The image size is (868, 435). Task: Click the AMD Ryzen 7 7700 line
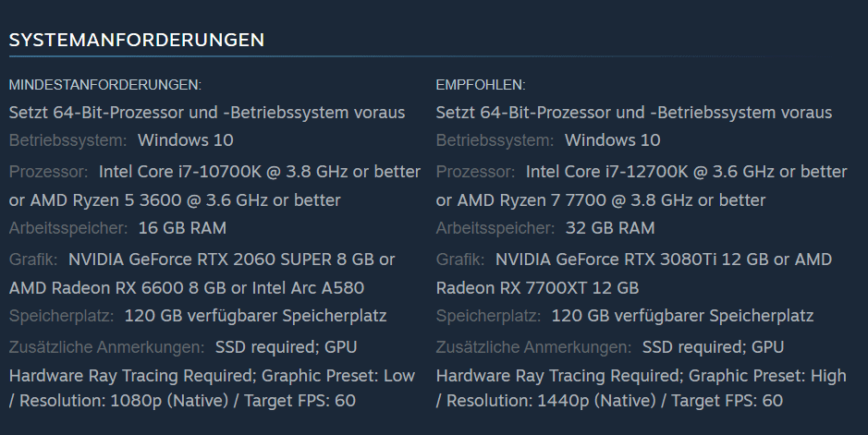point(602,199)
